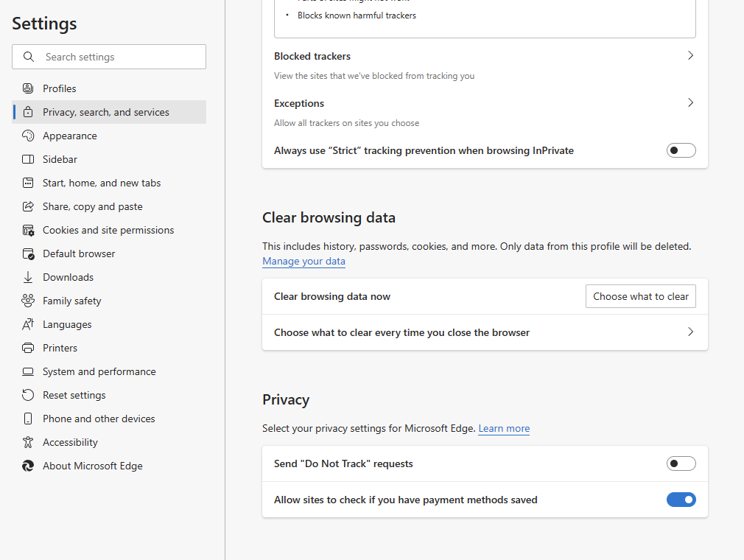The height and width of the screenshot is (560, 744).
Task: Click the Sidebar panel icon
Action: (28, 159)
